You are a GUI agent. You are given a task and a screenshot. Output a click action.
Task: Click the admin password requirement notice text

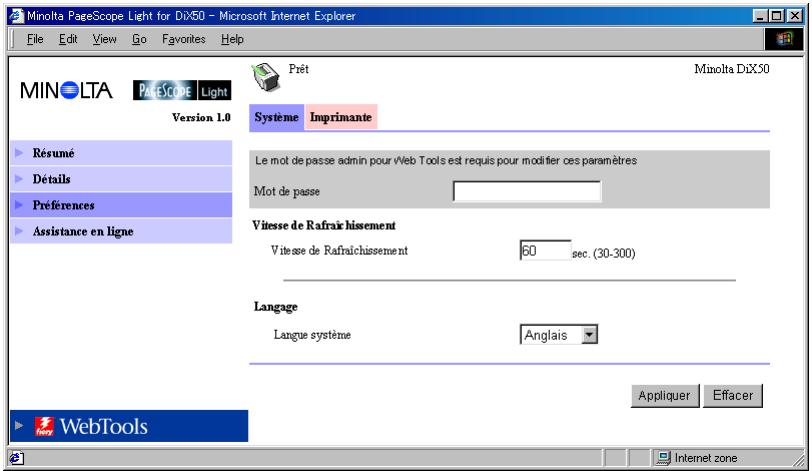click(446, 160)
